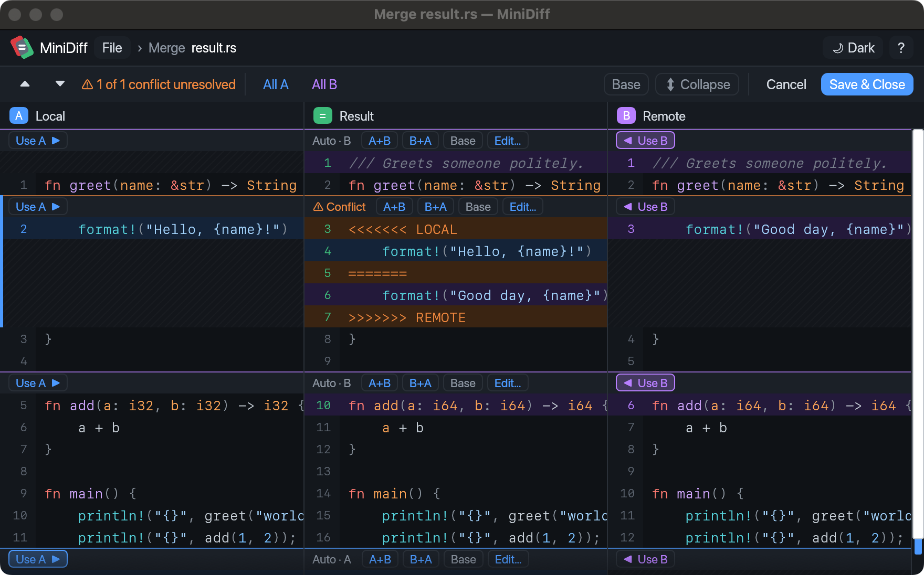Click the Merge breadcrumb item
The height and width of the screenshot is (575, 924).
(167, 48)
